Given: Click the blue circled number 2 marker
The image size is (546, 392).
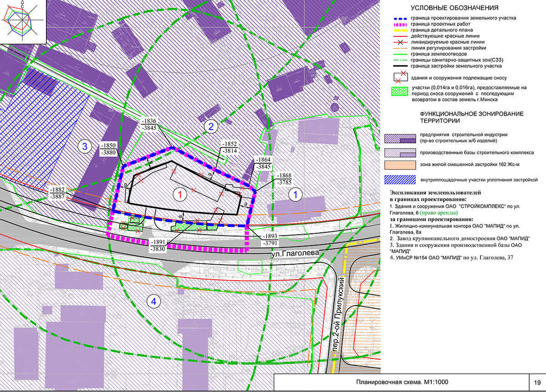Looking at the screenshot, I should (x=211, y=127).
